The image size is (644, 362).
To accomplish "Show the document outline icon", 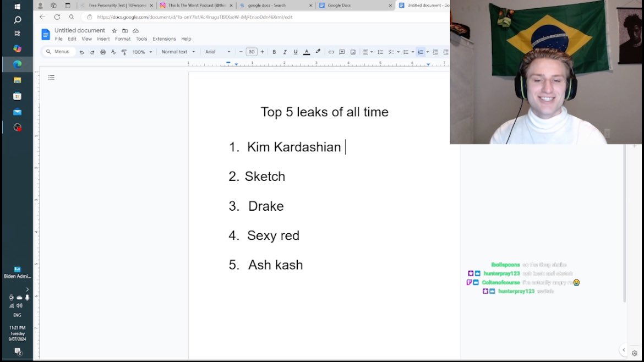I will pyautogui.click(x=51, y=77).
